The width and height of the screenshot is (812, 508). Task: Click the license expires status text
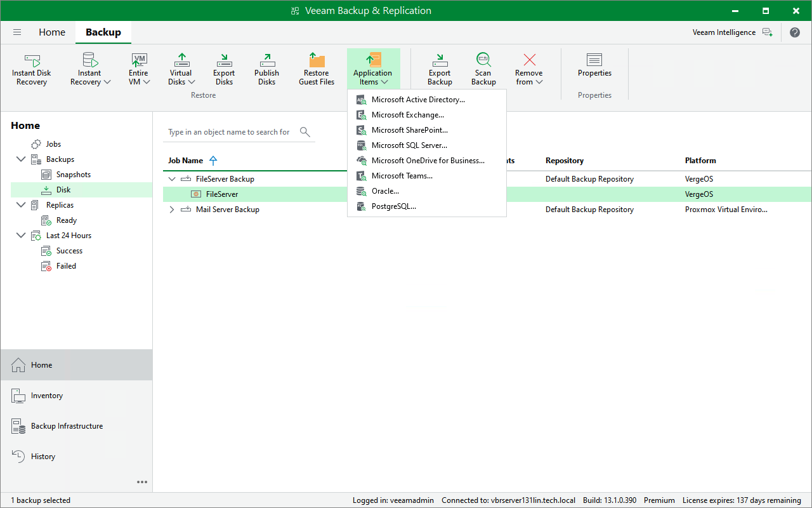(x=742, y=500)
